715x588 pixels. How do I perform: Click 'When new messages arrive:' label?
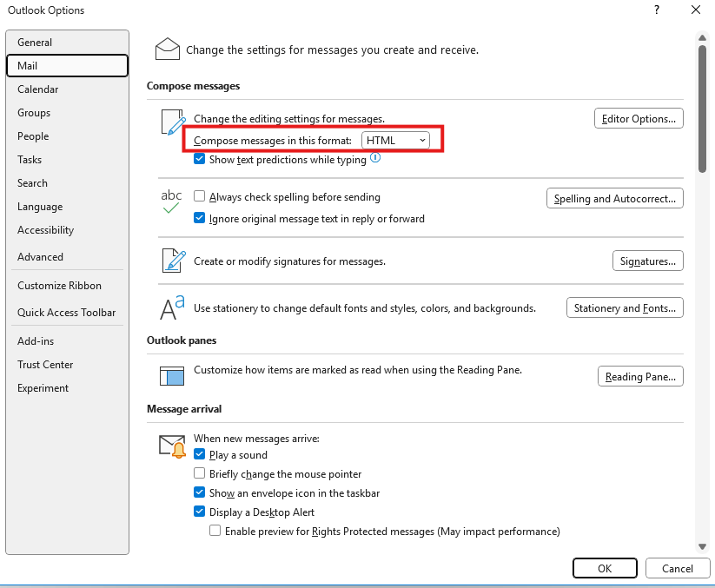coord(256,438)
